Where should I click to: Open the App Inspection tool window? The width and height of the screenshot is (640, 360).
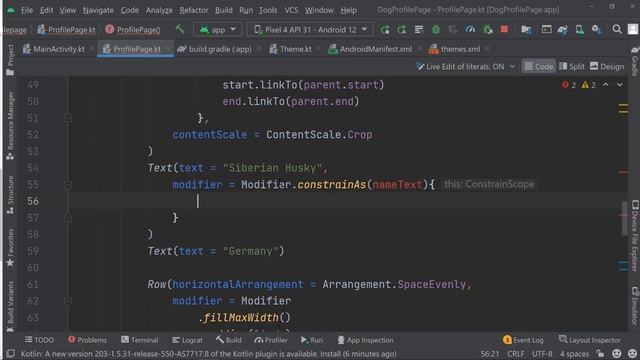tap(365, 340)
